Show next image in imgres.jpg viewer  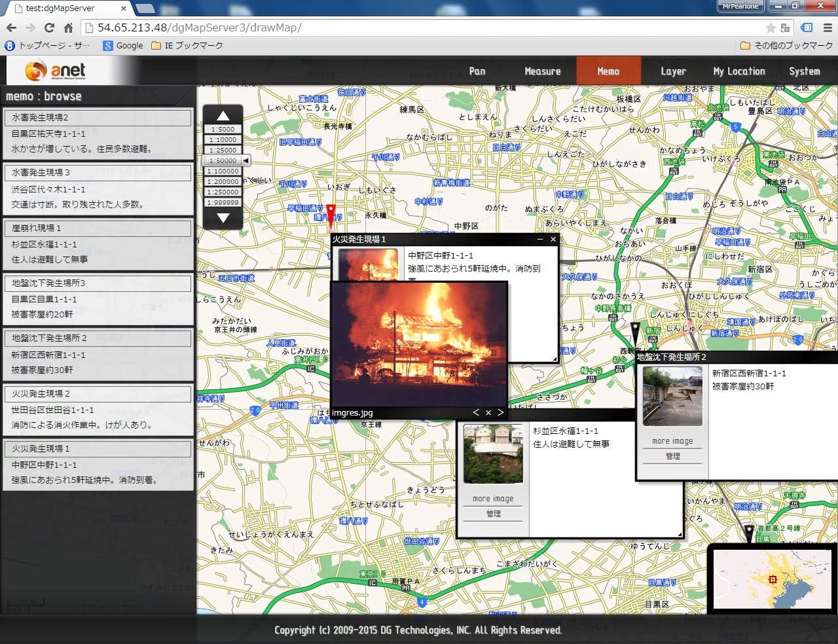500,412
